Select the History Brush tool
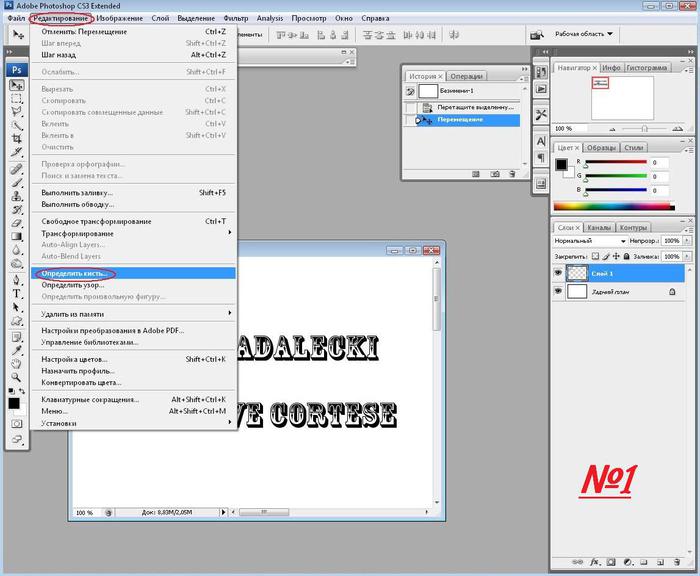This screenshot has width=700, height=576. (x=17, y=209)
